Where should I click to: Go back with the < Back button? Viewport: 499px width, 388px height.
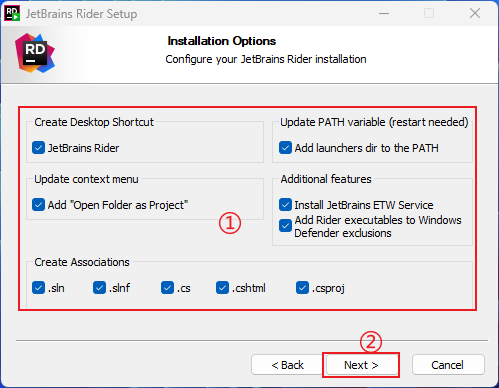tap(287, 365)
